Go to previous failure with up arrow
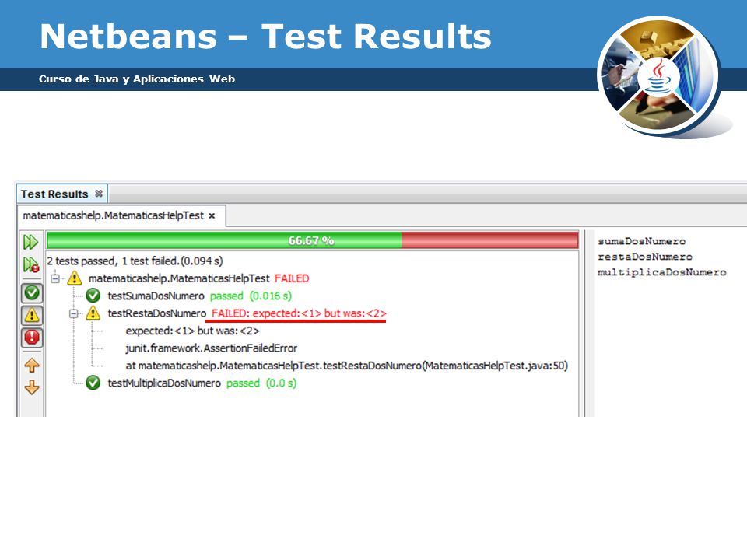 tap(32, 366)
